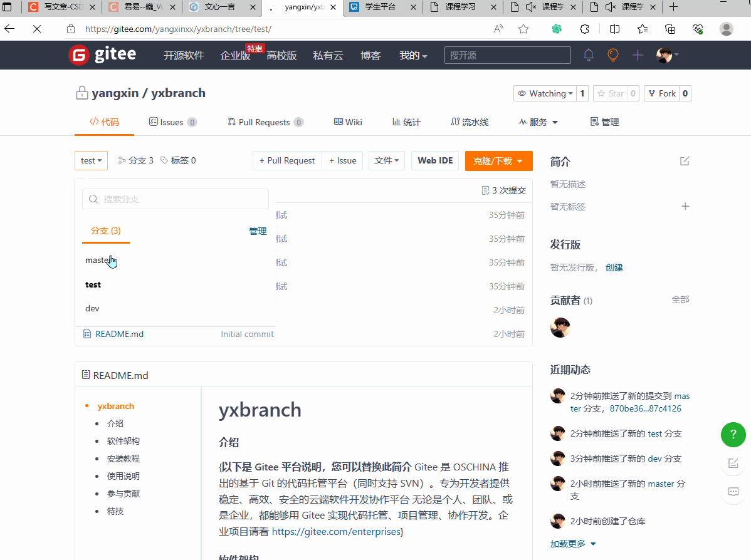This screenshot has height=560, width=751.
Task: Jump to 软件架构 in README outline
Action: pos(123,441)
